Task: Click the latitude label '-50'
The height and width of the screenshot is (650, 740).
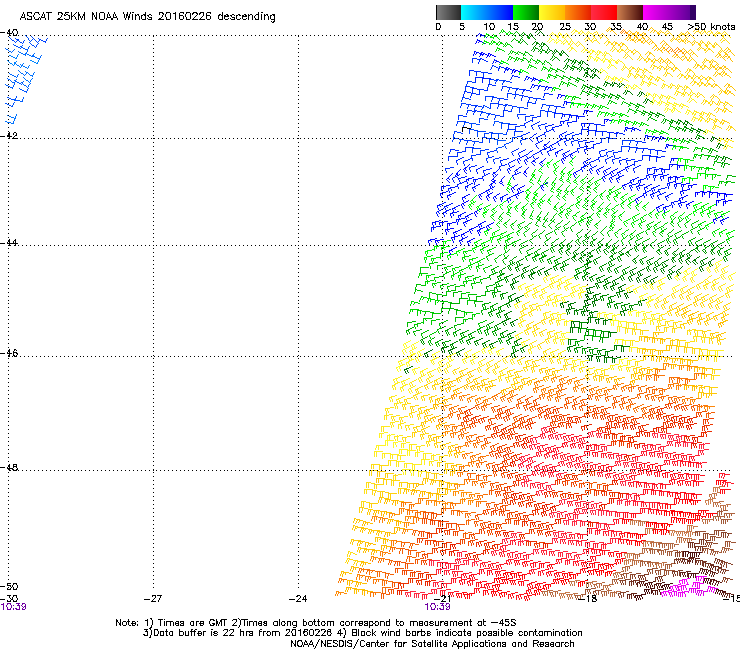Action: 9,586
